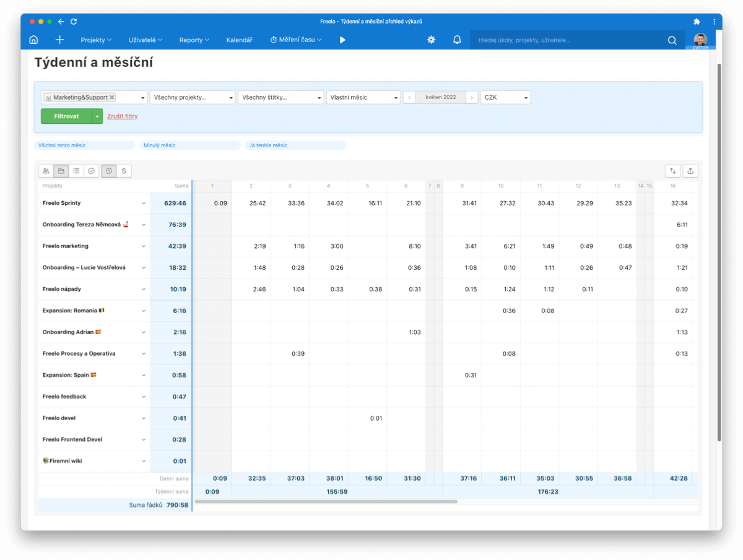This screenshot has width=743, height=560.
Task: Click the plus add-new icon
Action: 59,40
